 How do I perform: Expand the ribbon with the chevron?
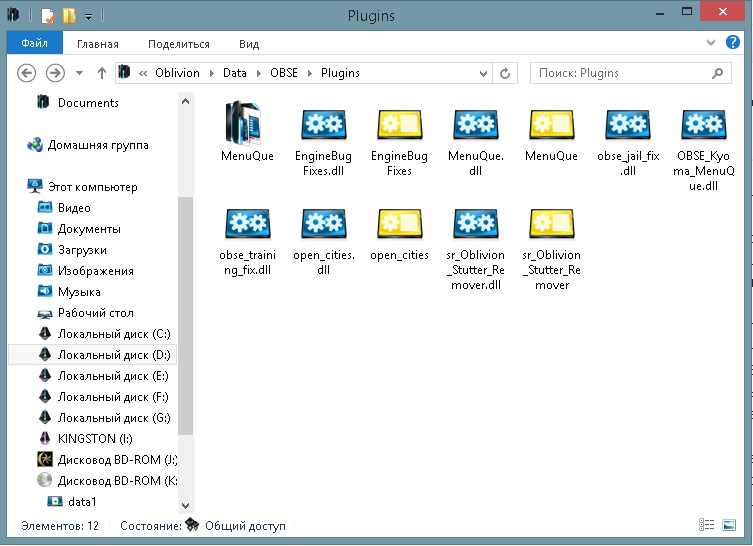[x=711, y=42]
